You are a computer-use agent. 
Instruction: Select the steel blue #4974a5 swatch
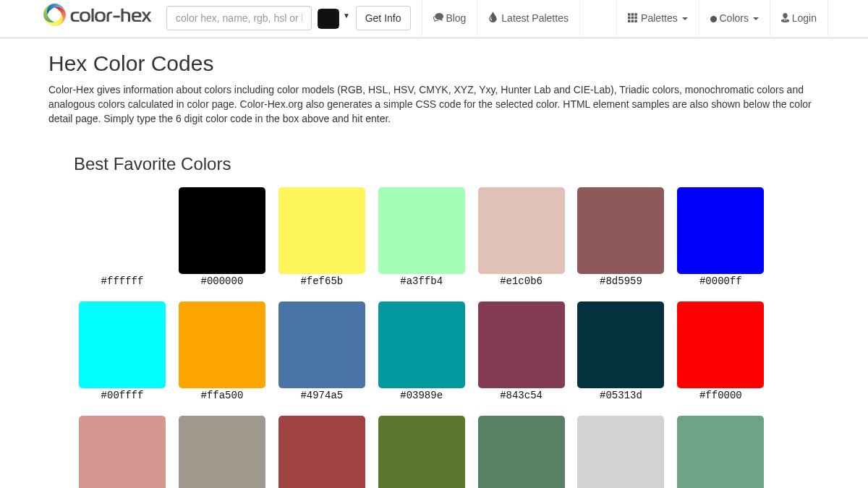[322, 345]
